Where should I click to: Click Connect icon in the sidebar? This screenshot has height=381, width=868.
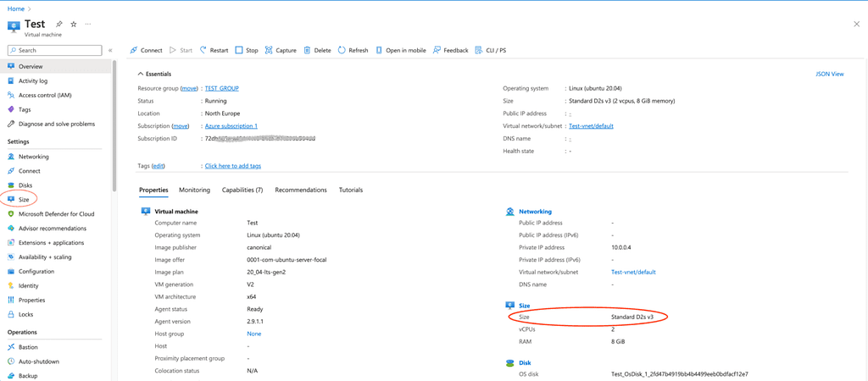(x=11, y=171)
